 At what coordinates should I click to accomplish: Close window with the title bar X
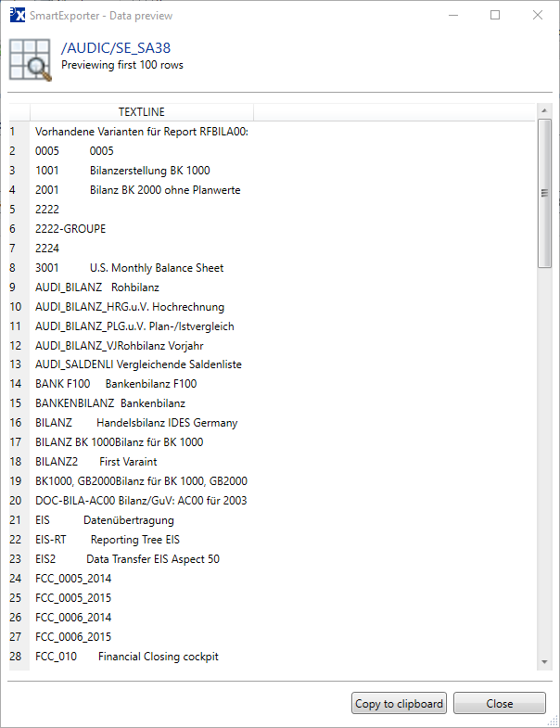tap(537, 15)
